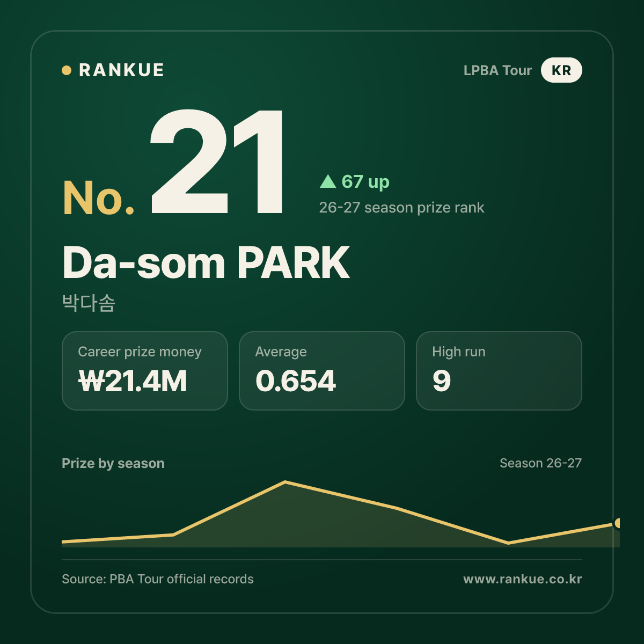Click the high run value 9
This screenshot has width=644, height=644.
[x=442, y=382]
